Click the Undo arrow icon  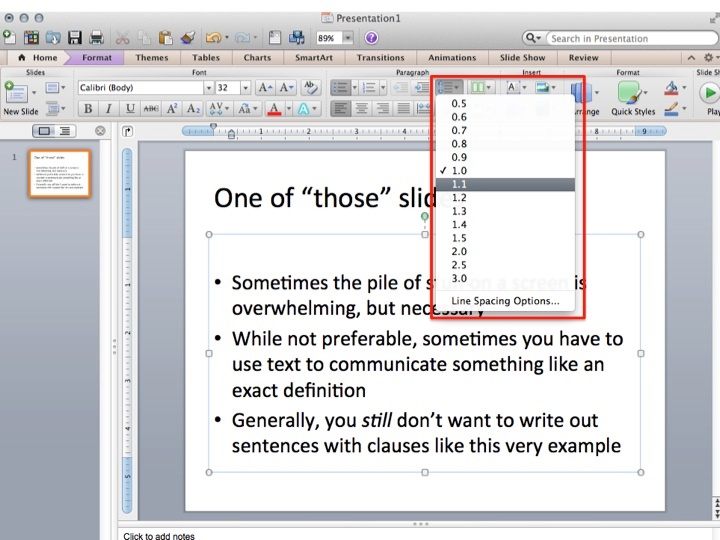(x=213, y=38)
